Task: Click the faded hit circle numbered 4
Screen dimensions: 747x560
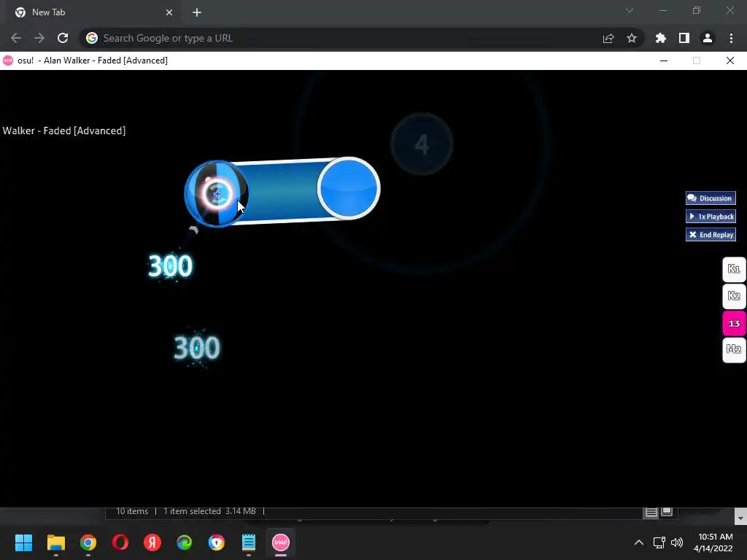Action: [x=422, y=144]
